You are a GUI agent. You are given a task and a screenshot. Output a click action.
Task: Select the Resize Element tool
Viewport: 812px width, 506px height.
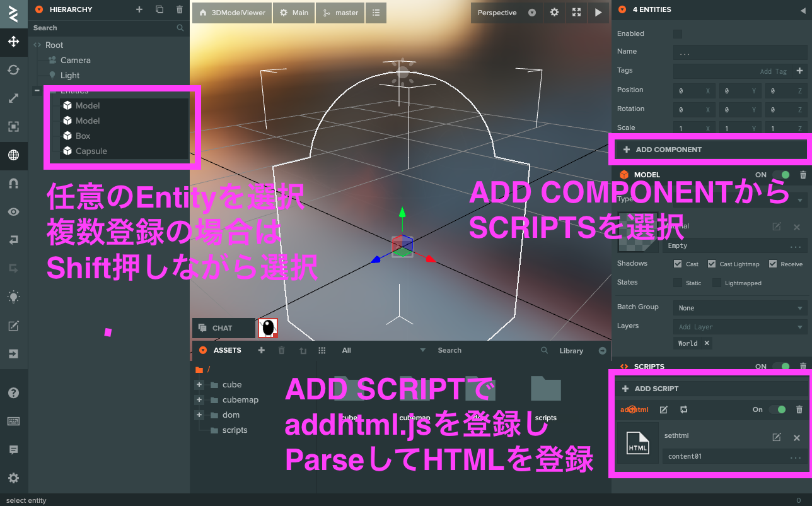(13, 127)
